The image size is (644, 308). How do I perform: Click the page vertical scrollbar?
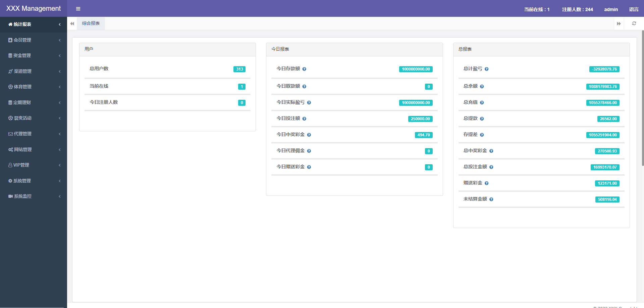click(x=642, y=97)
